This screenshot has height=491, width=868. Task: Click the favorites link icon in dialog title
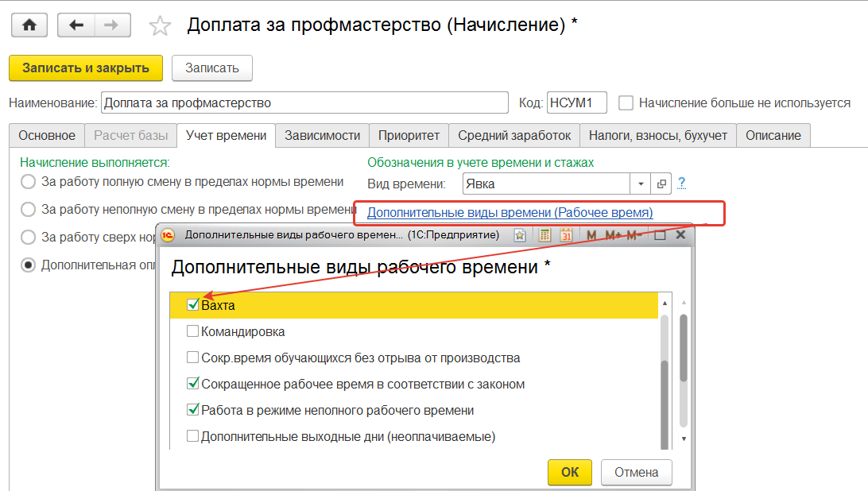point(520,235)
